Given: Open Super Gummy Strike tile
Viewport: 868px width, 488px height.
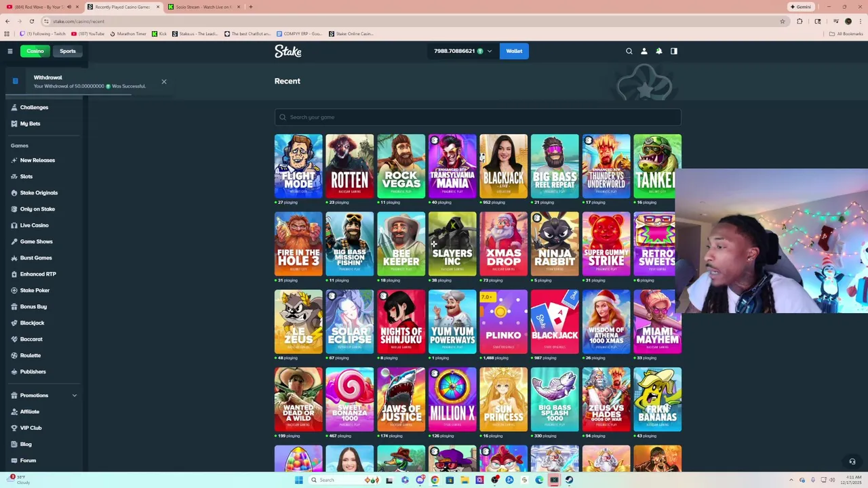Looking at the screenshot, I should [606, 244].
